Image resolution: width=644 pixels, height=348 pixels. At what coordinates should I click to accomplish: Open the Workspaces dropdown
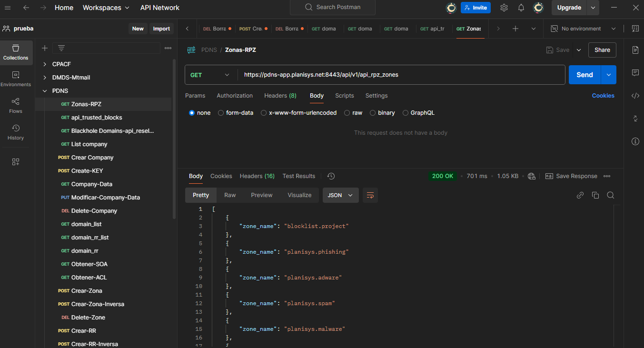(106, 8)
